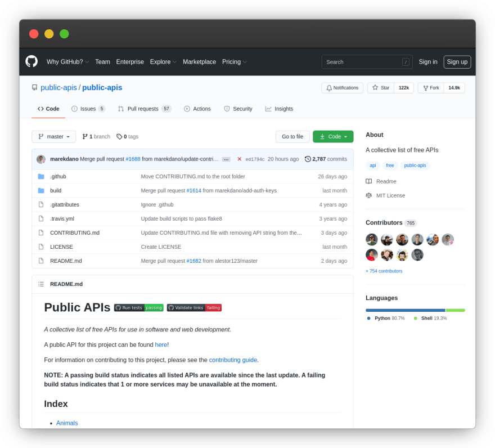Switch to the Insights tab
Image resolution: width=495 pixels, height=448 pixels.
coord(279,109)
